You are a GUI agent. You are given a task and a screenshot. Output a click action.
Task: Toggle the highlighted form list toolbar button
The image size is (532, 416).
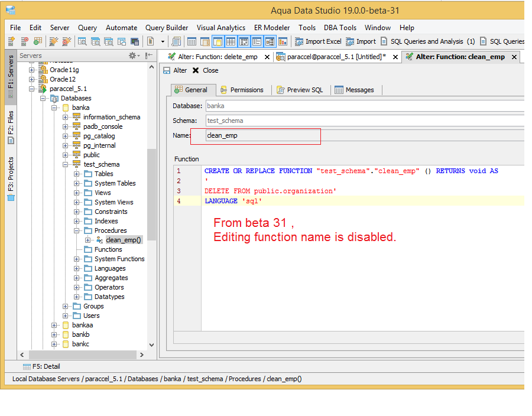click(257, 41)
